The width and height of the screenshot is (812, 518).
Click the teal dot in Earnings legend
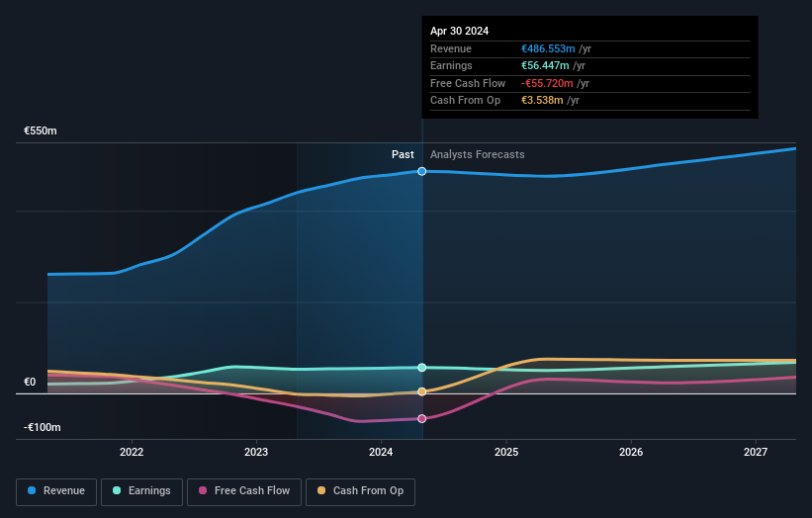117,490
